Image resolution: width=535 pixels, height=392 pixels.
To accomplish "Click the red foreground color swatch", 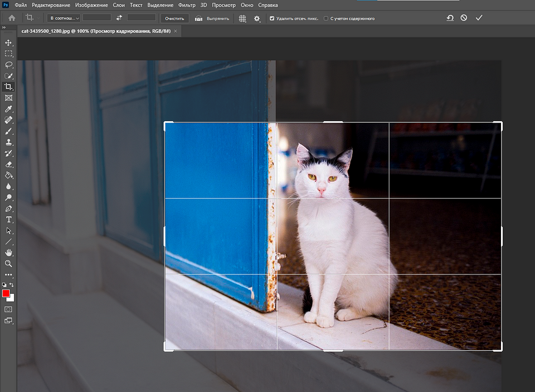I will [x=6, y=293].
